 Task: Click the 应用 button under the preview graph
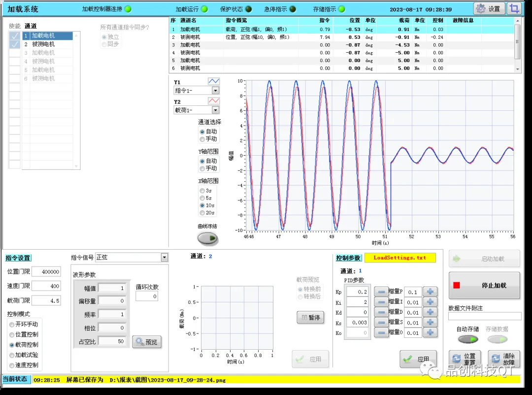[310, 359]
